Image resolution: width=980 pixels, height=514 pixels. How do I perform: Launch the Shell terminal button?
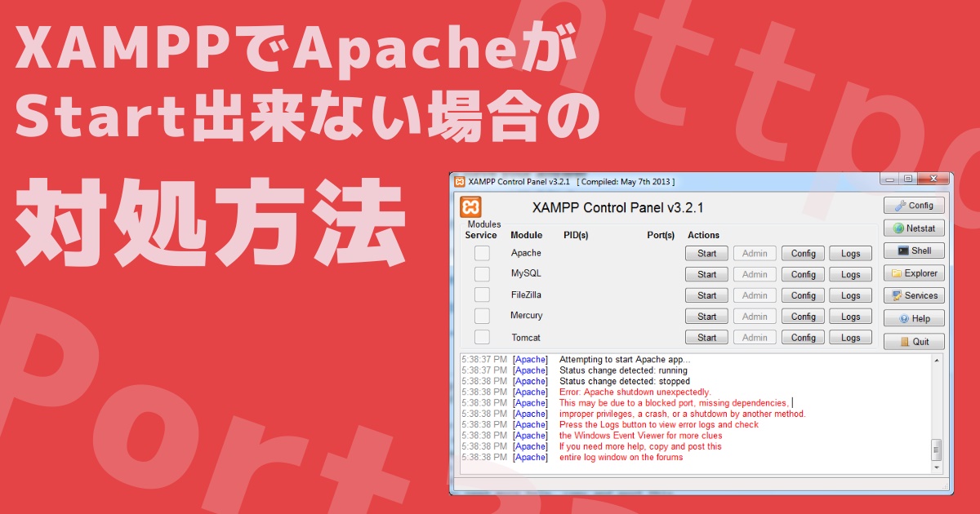click(x=914, y=251)
